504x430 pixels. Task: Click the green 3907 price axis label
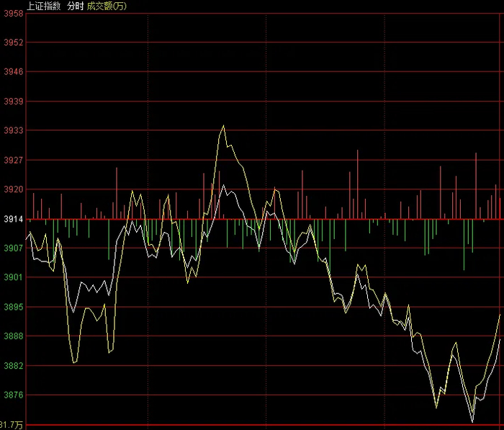[x=14, y=248]
